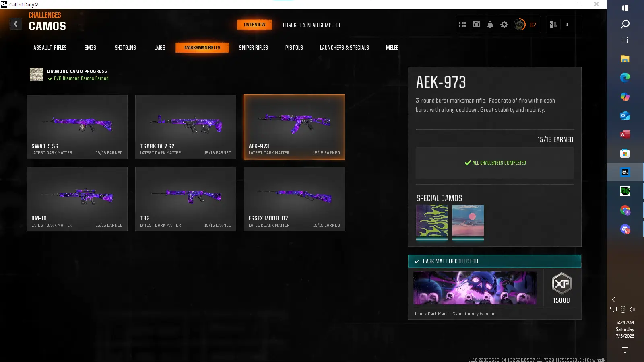Switch to the Sniper Rifles tab
This screenshot has height=362, width=644.
pyautogui.click(x=253, y=48)
